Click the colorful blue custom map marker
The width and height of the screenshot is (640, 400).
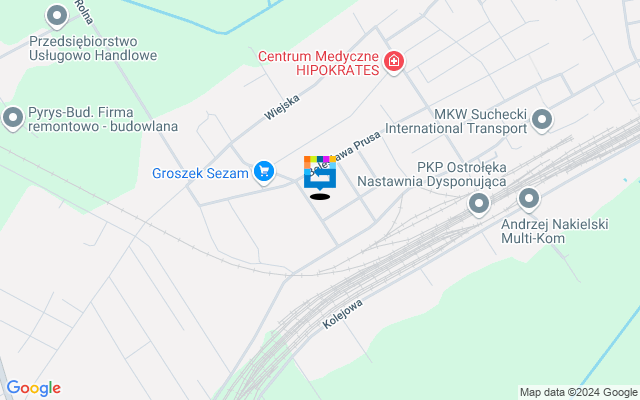(x=320, y=174)
